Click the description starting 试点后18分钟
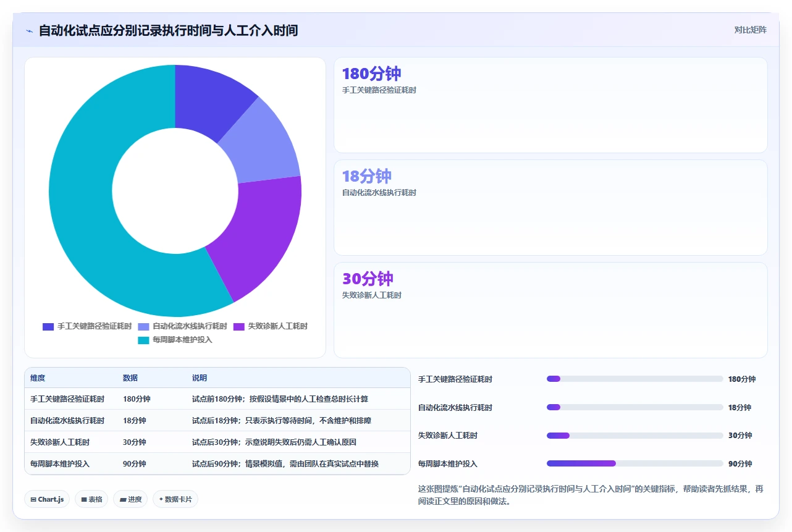The width and height of the screenshot is (792, 532). coord(282,421)
